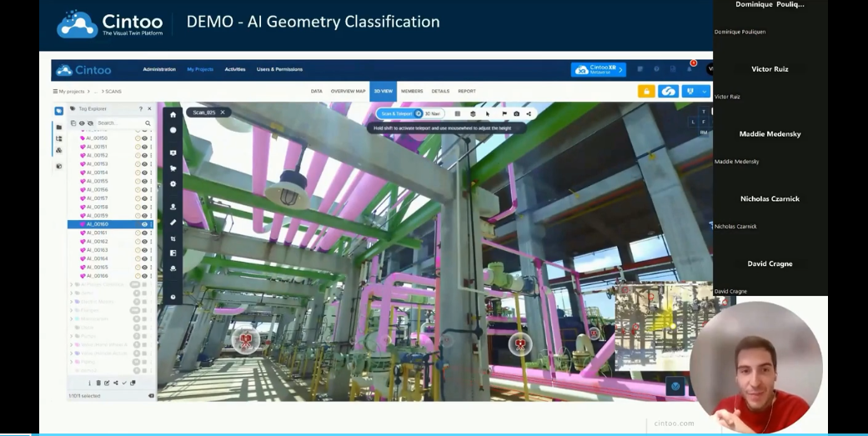Viewport: 868px width, 436px height.
Task: Select the measure ruler tool
Action: pos(173,222)
